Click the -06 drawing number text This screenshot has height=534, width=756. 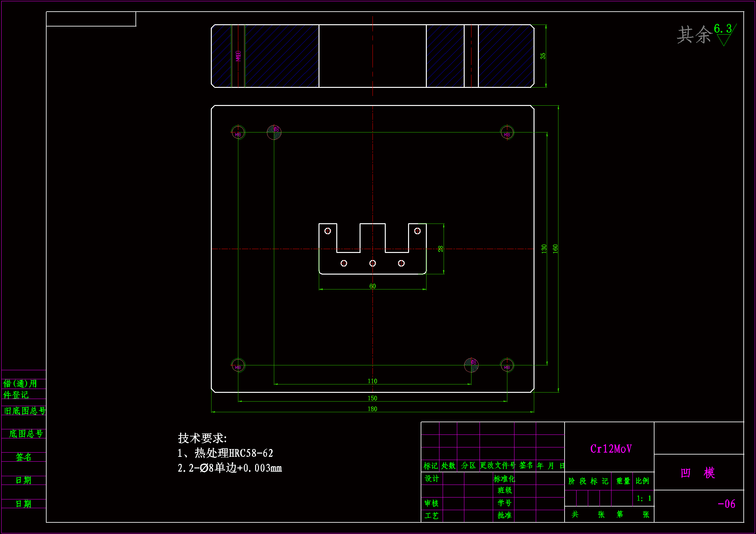[x=726, y=504]
